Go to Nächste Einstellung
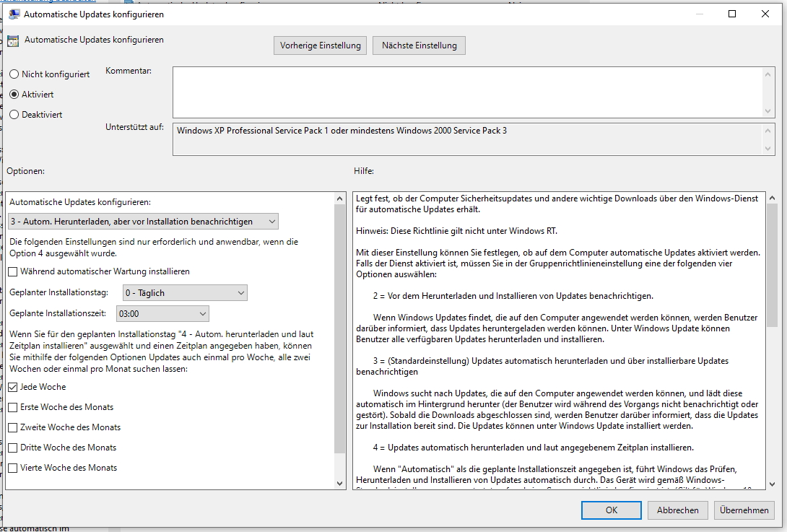The image size is (787, 532). coord(419,45)
